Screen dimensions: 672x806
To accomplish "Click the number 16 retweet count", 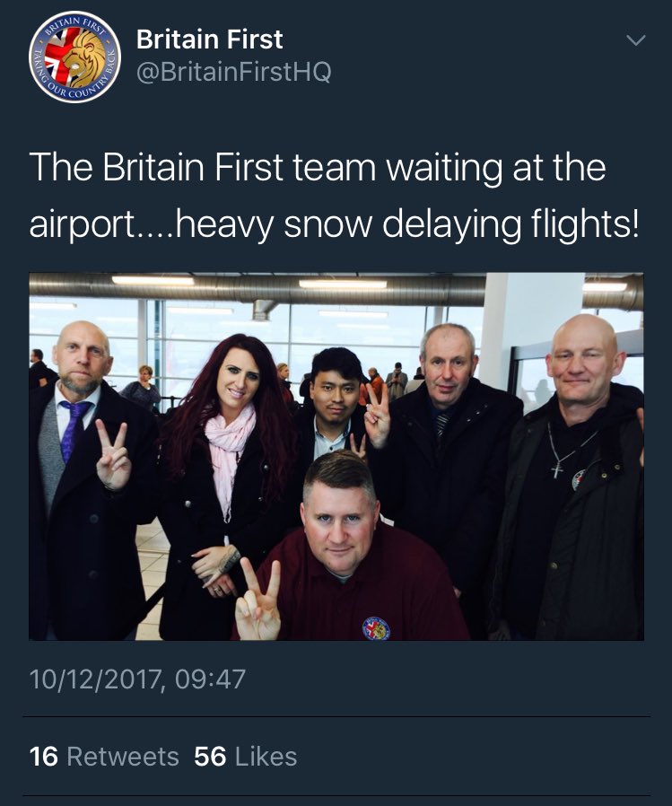I will point(44,757).
